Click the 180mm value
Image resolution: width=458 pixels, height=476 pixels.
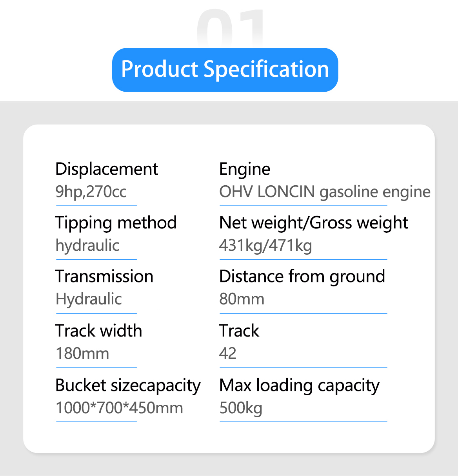point(82,354)
